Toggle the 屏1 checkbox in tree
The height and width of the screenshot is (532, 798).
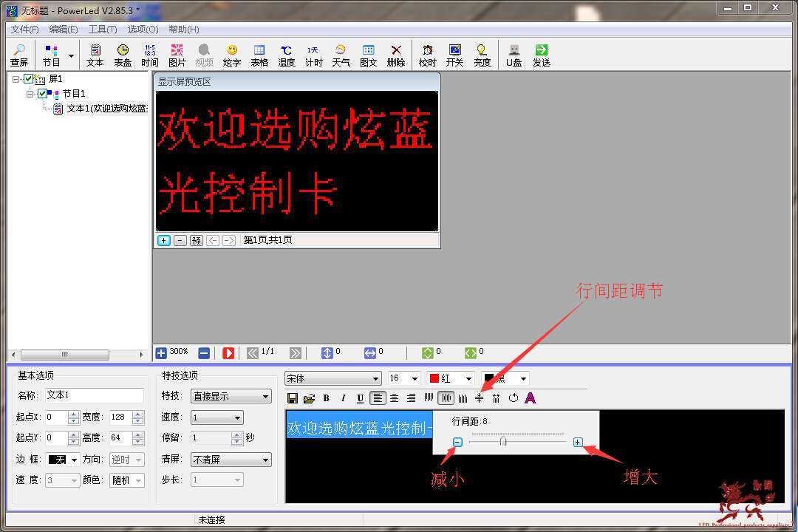(x=29, y=79)
